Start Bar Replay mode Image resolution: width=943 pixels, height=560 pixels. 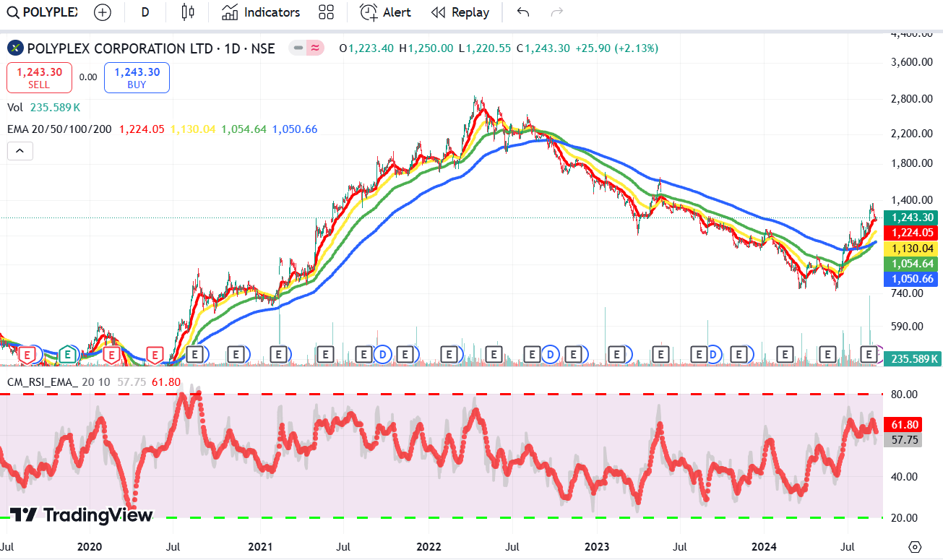point(460,12)
